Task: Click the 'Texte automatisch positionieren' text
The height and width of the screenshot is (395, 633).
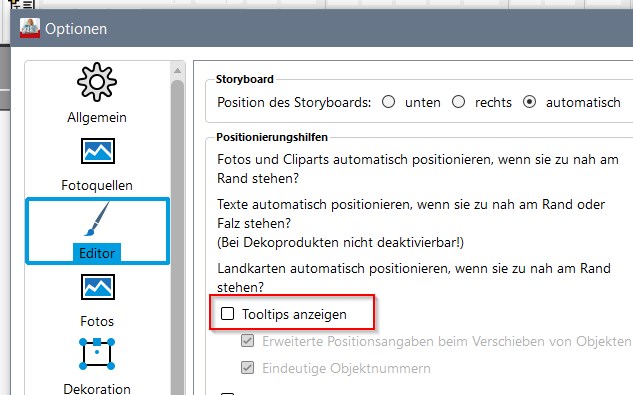Action: (411, 214)
